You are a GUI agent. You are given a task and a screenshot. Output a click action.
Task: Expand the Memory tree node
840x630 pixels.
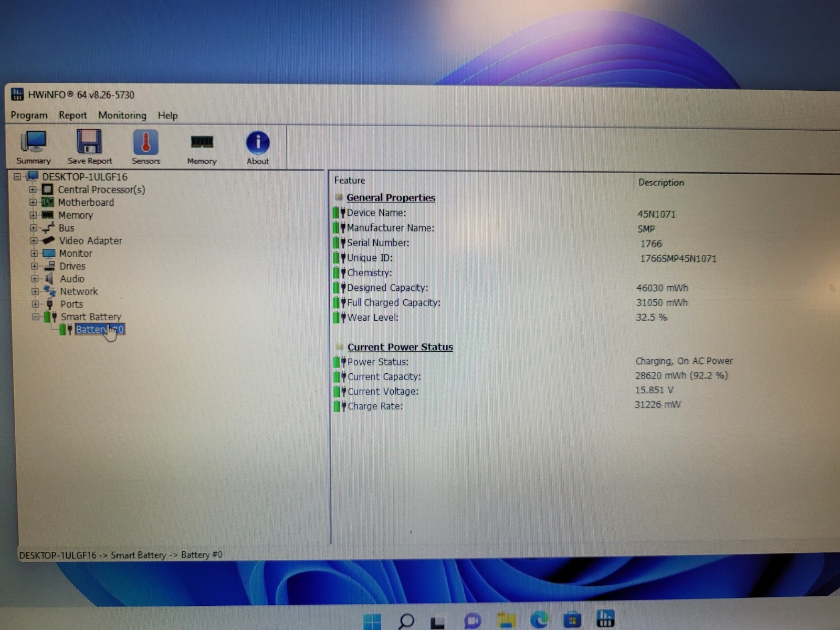33,215
